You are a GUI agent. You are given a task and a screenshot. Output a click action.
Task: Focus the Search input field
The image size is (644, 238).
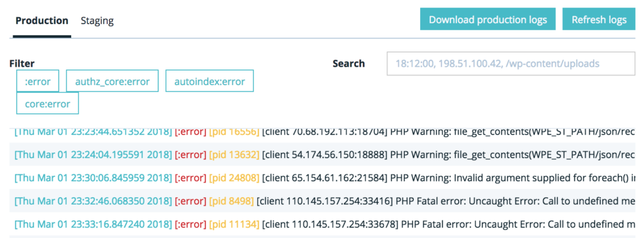click(x=511, y=64)
